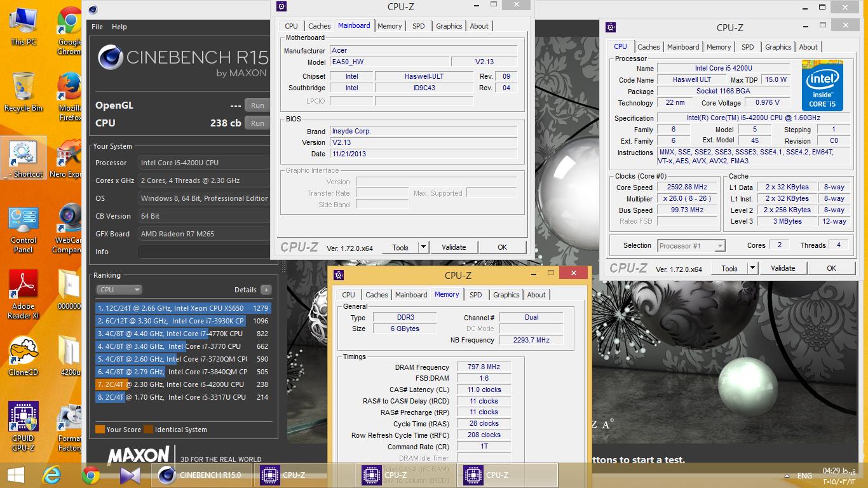Open the Mozilla Firefox desktop shortcut
This screenshot has height=488, width=868.
[x=69, y=97]
